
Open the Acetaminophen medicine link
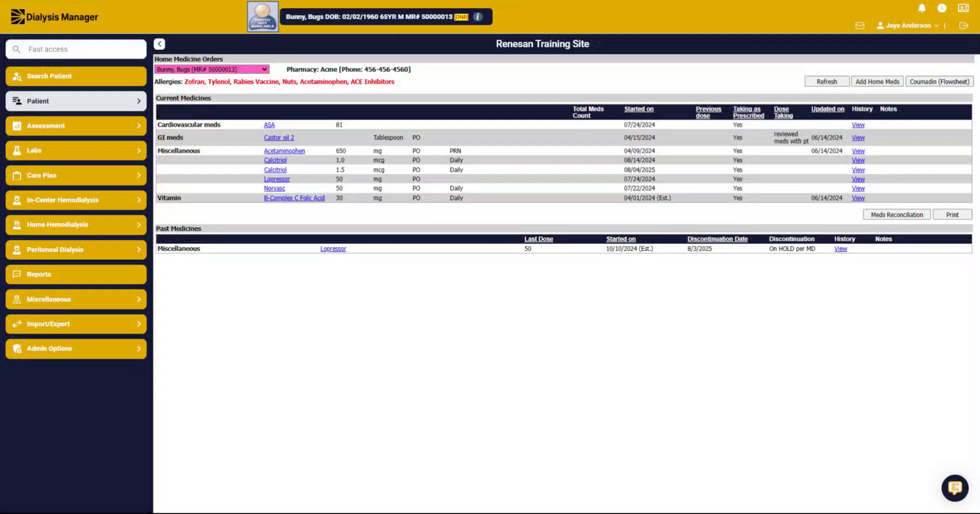pyautogui.click(x=284, y=151)
